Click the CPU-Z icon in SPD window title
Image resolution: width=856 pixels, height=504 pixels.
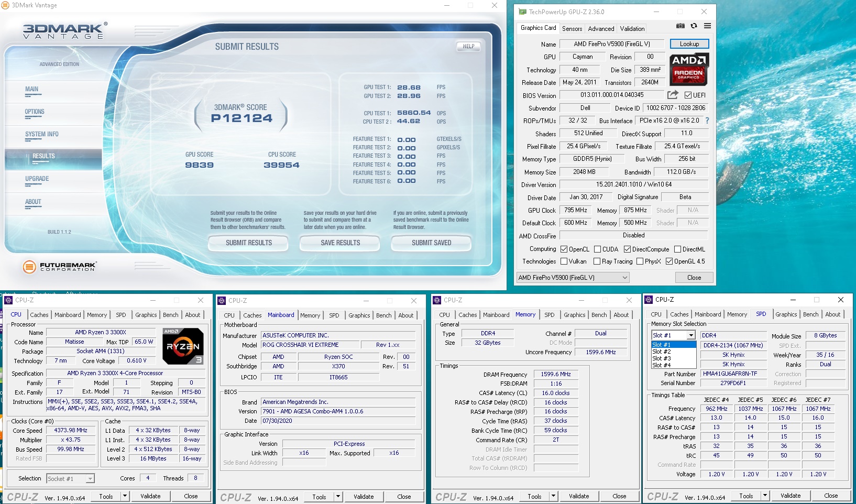point(649,300)
